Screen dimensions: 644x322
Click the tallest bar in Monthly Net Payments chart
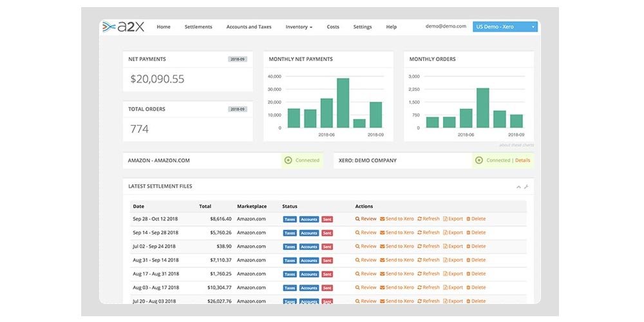pos(343,102)
